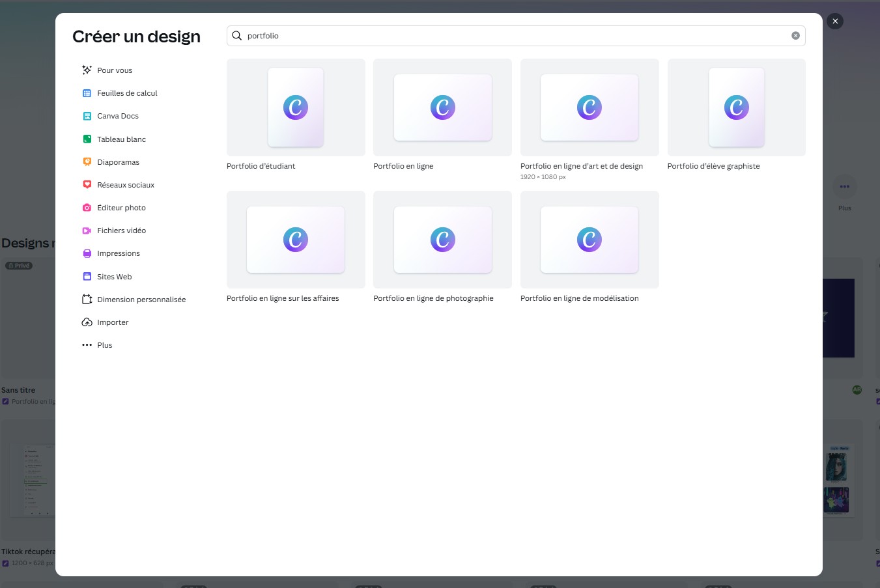The width and height of the screenshot is (880, 588).
Task: Open the Sites Web icon
Action: point(87,277)
